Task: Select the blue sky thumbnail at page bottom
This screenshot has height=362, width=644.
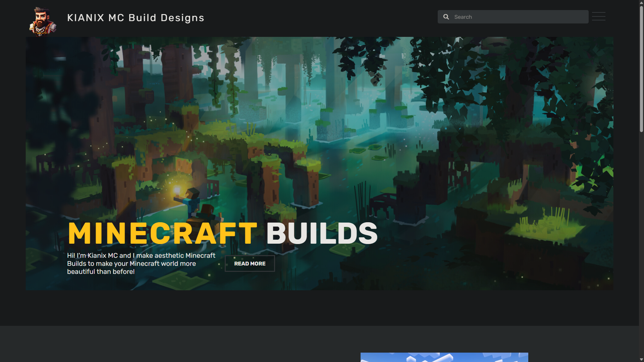Action: tap(444, 357)
